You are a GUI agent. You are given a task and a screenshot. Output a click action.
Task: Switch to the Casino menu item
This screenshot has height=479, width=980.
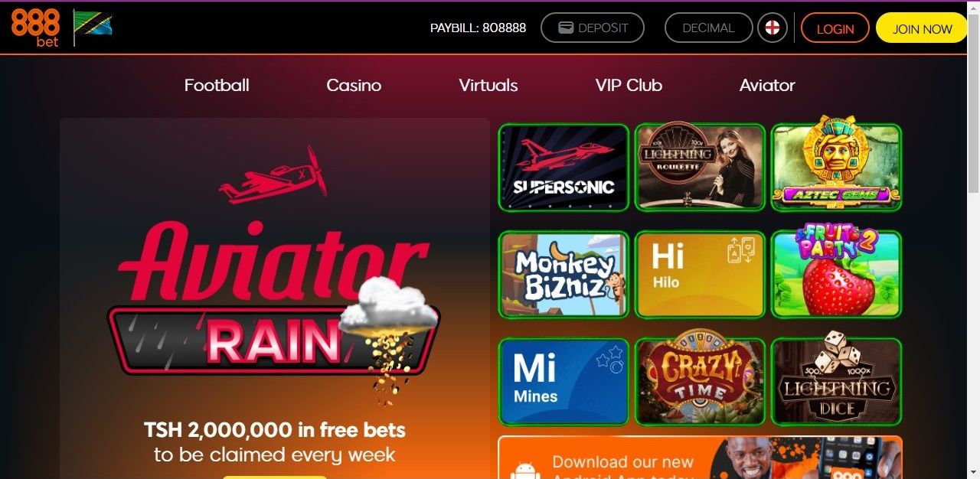354,86
